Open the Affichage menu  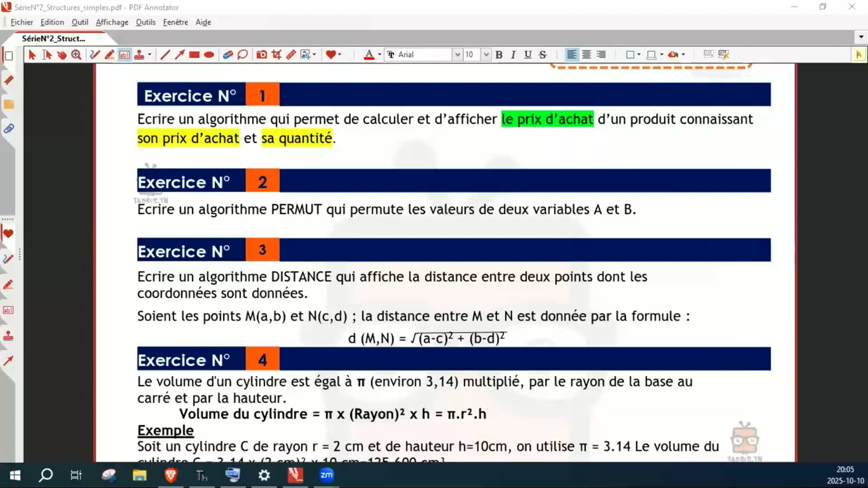112,22
